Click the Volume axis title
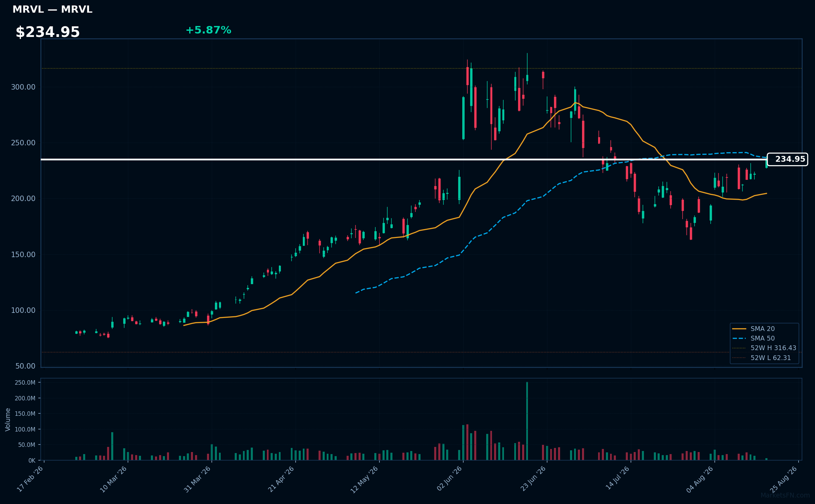Viewport: 815px width, 504px height. point(8,420)
